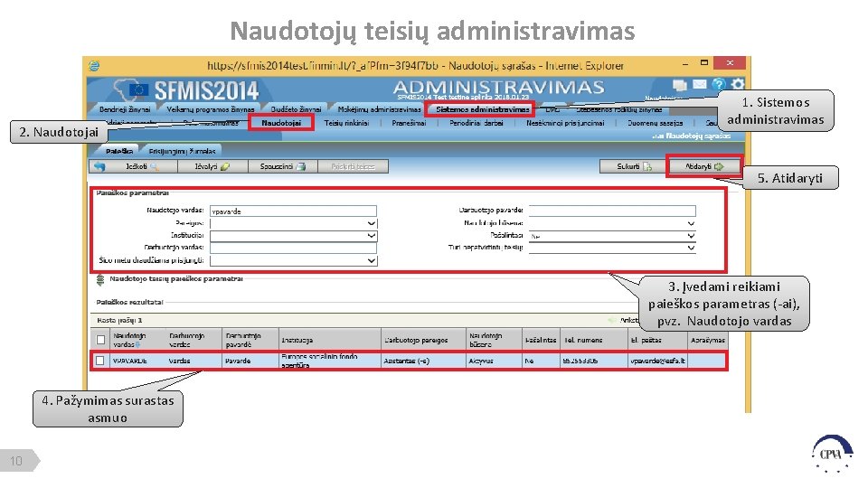Select the Naudotojai submenu item
Viewport: 868px width, 488px height.
281,123
